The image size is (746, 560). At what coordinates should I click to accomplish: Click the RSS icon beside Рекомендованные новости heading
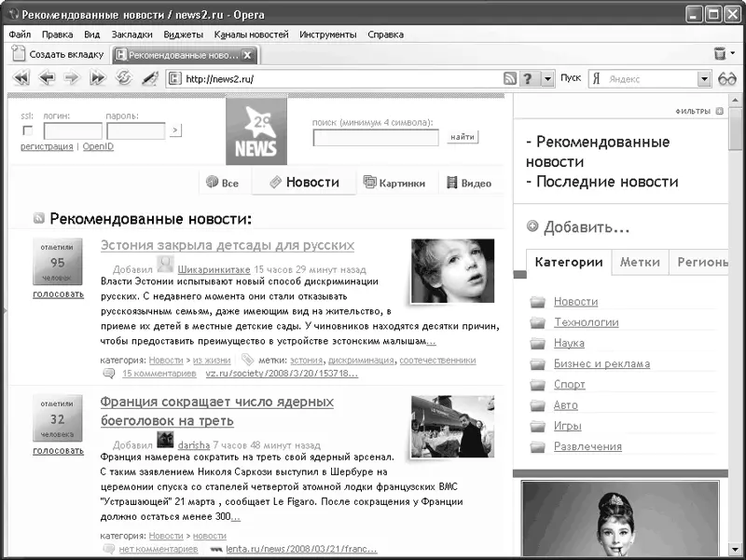coord(39,219)
